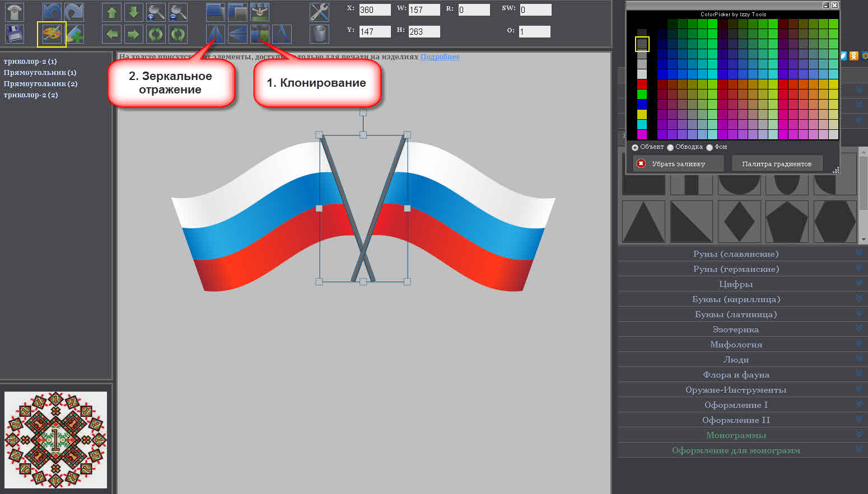Select the Объект radio button

635,147
